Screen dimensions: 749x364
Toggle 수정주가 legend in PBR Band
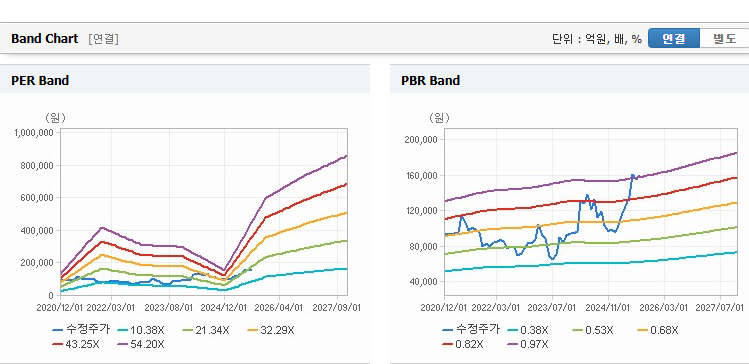coord(471,330)
